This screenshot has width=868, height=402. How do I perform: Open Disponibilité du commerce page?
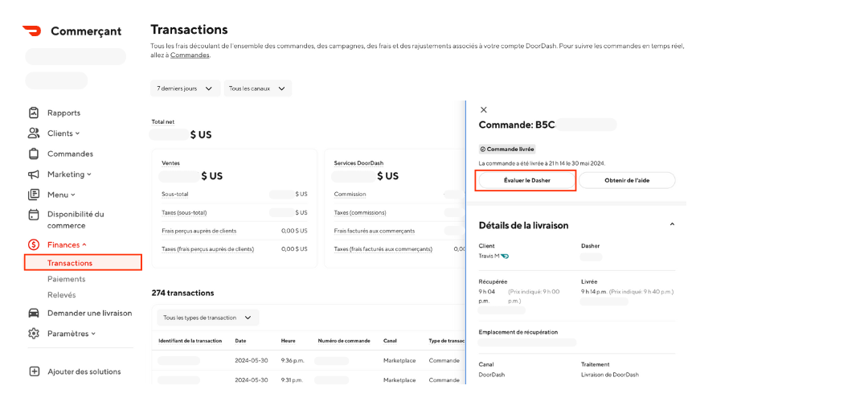tap(76, 219)
